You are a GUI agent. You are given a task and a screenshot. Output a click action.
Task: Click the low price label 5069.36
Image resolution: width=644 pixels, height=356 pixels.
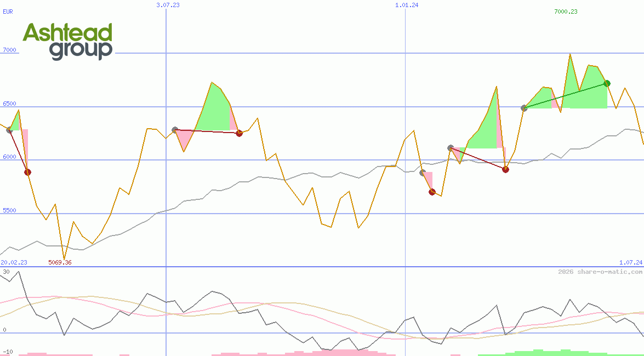(x=59, y=262)
